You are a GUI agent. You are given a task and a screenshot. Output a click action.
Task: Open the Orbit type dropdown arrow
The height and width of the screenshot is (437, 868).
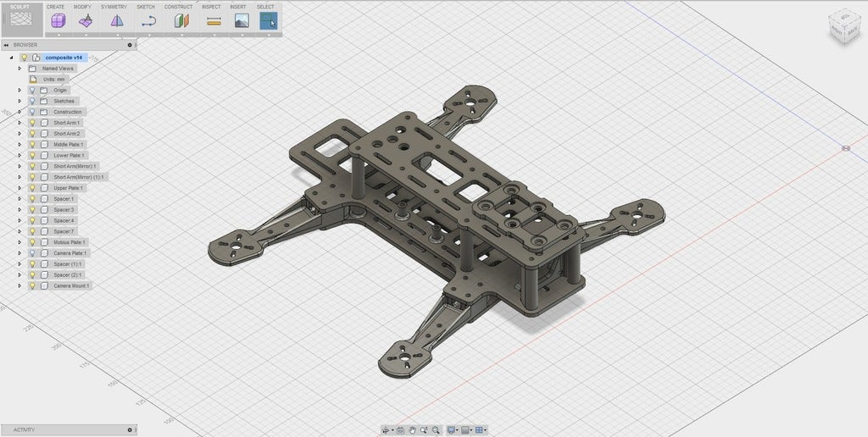pos(392,430)
